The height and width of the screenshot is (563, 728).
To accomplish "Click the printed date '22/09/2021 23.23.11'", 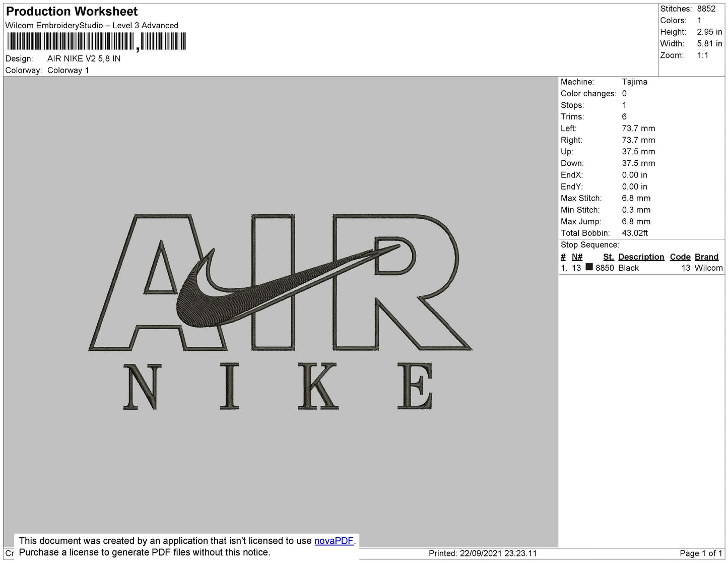I will pyautogui.click(x=498, y=553).
